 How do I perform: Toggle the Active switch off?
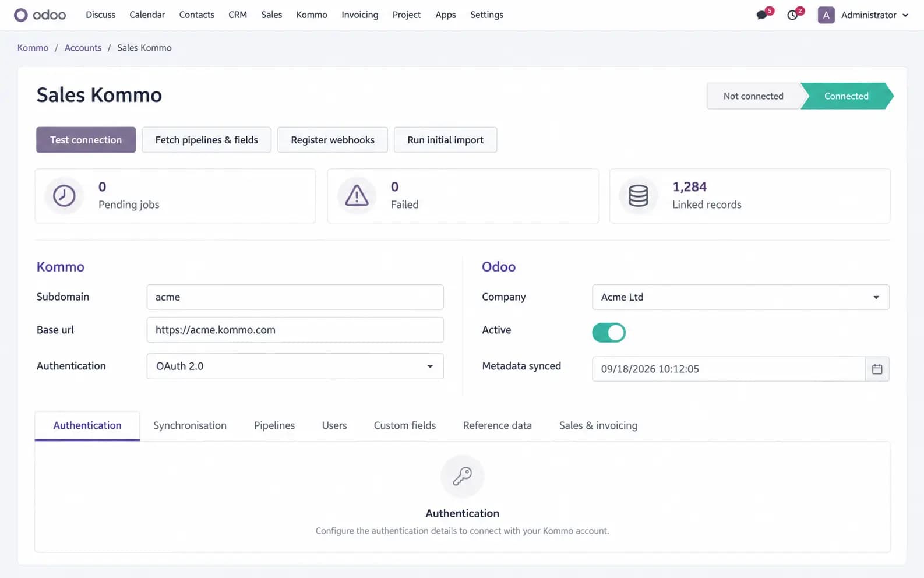click(609, 333)
